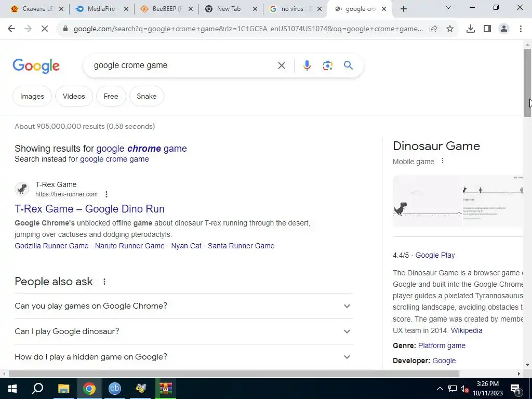
Task: Open Windows taskbar search
Action: click(x=37, y=389)
